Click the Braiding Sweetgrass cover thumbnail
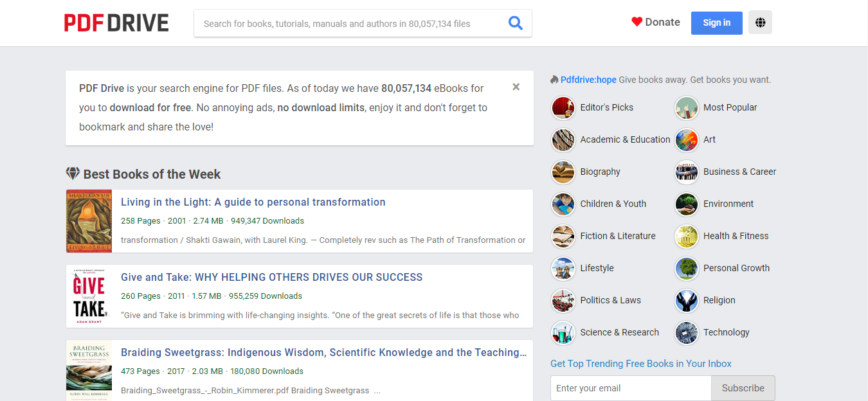 89,371
